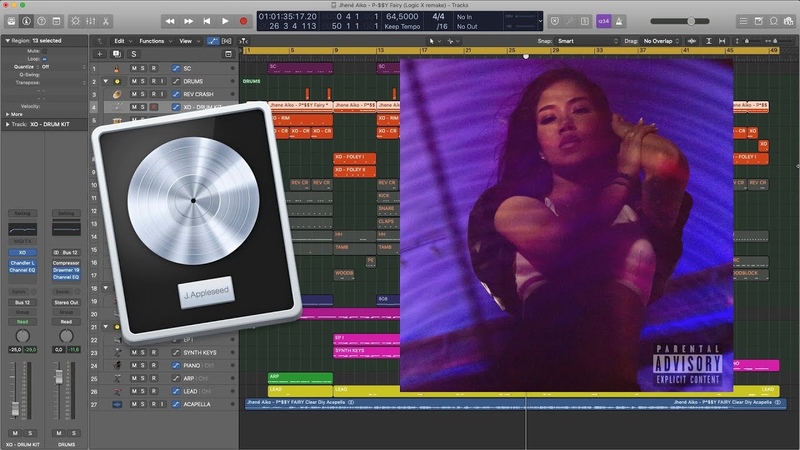The width and height of the screenshot is (800, 450).
Task: Toggle the Loop checkbox in Region inspector
Action: (45, 59)
